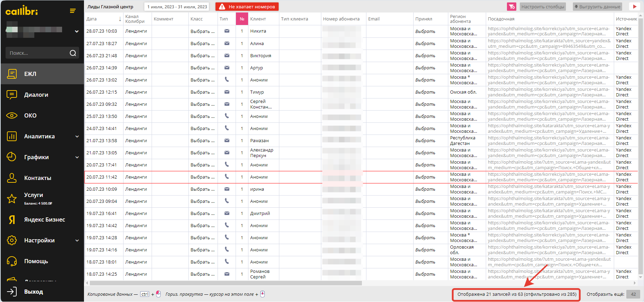The image size is (644, 302).
Task: Click the Calibri logo
Action: [22, 10]
